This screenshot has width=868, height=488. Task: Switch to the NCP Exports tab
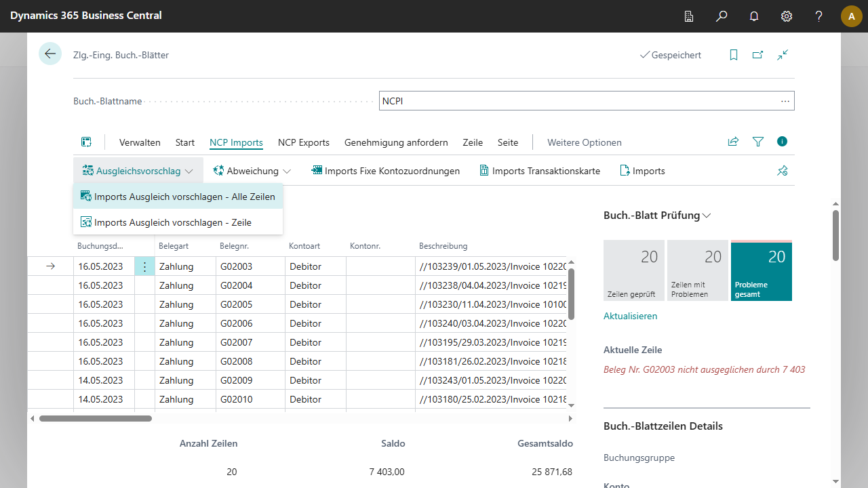point(303,142)
